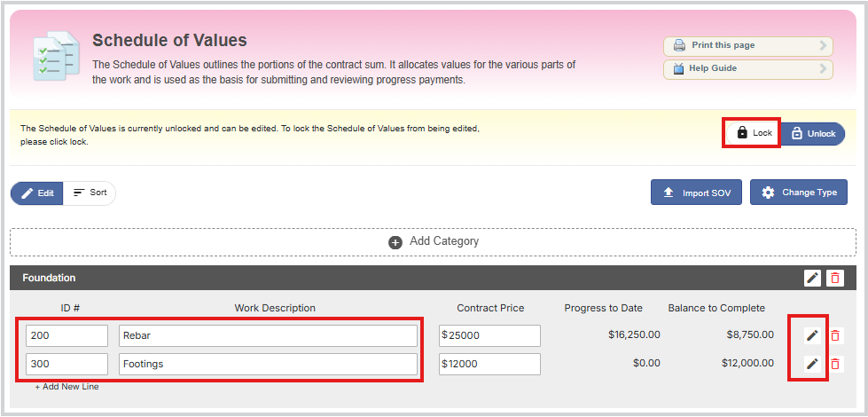The width and height of the screenshot is (868, 417).
Task: Click the Change Type button
Action: (x=798, y=193)
